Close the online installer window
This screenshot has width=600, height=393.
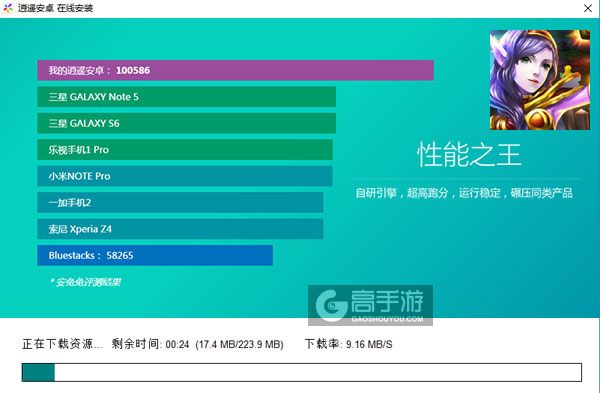pyautogui.click(x=588, y=8)
